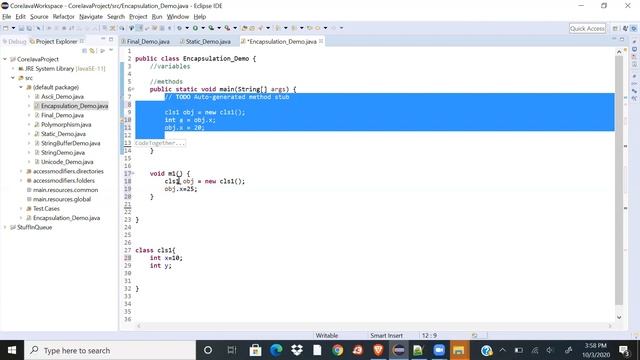Image resolution: width=640 pixels, height=360 pixels.
Task: Click the editor vertical scrollbar thumb
Action: tap(619, 180)
